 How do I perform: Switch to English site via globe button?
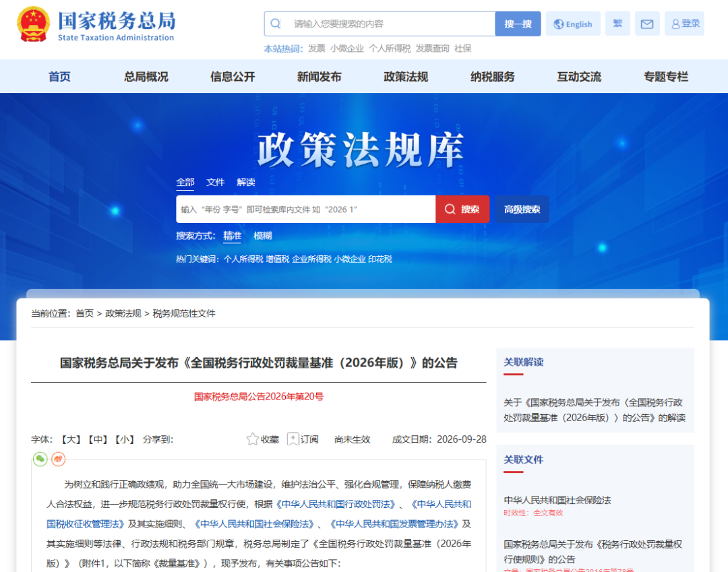coord(573,24)
